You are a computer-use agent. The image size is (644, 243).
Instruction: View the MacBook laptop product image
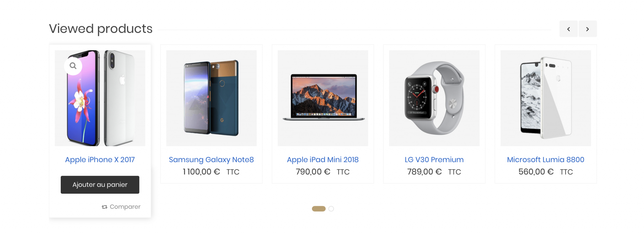pyautogui.click(x=323, y=98)
